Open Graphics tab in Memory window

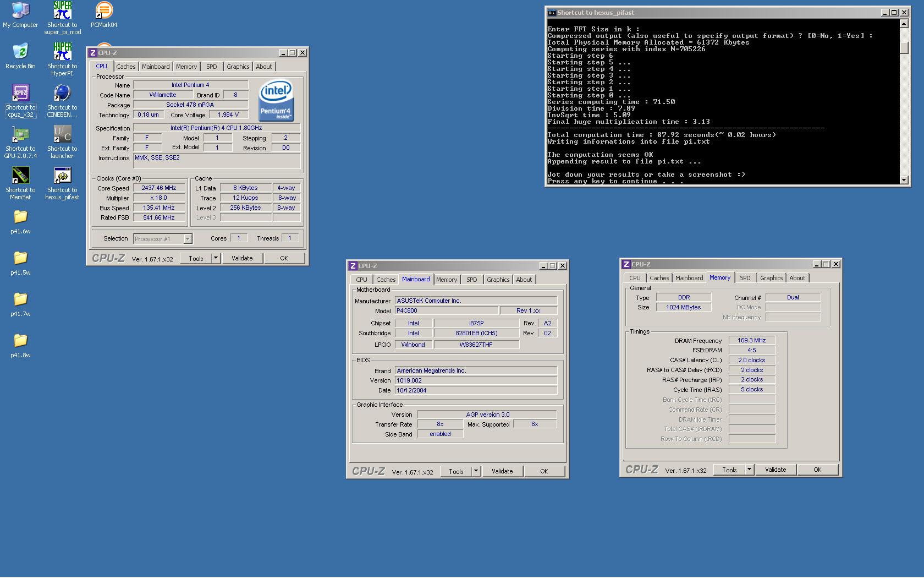(x=772, y=278)
